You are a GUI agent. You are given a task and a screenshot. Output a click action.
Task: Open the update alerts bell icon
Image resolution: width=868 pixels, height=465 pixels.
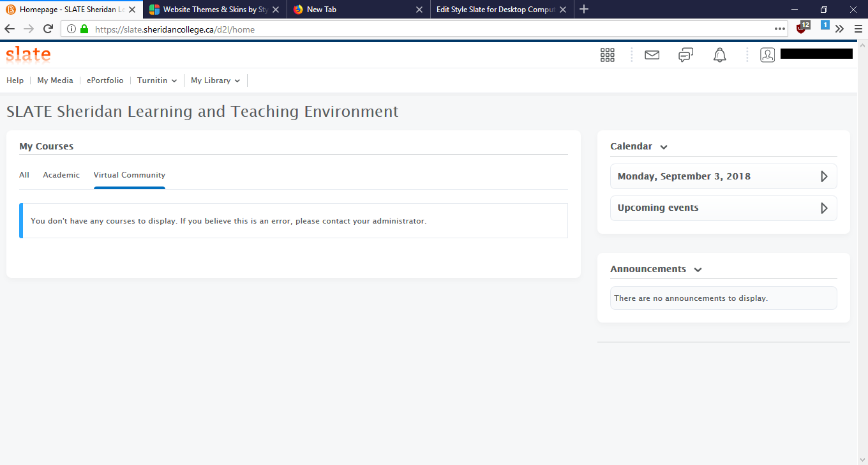[x=720, y=55]
